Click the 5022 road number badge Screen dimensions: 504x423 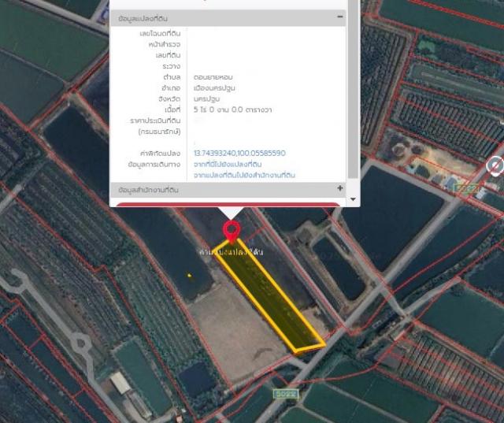285,393
